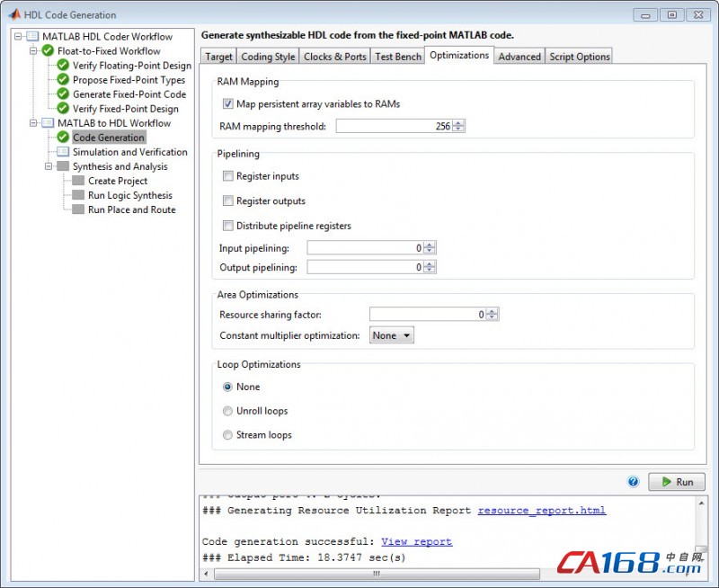The height and width of the screenshot is (588, 719).
Task: Select the Stream loops radio button
Action: pos(227,435)
